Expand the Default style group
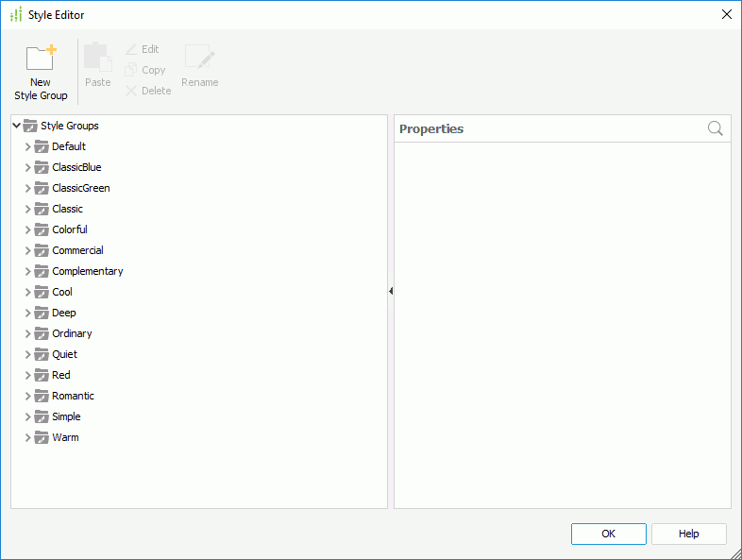Image resolution: width=742 pixels, height=560 pixels. click(28, 146)
